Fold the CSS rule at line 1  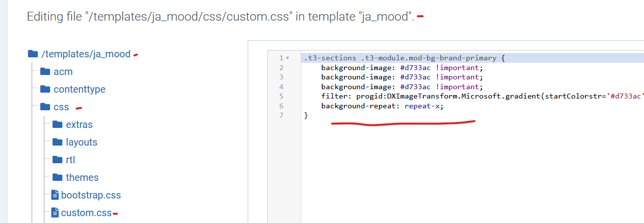pyautogui.click(x=287, y=58)
